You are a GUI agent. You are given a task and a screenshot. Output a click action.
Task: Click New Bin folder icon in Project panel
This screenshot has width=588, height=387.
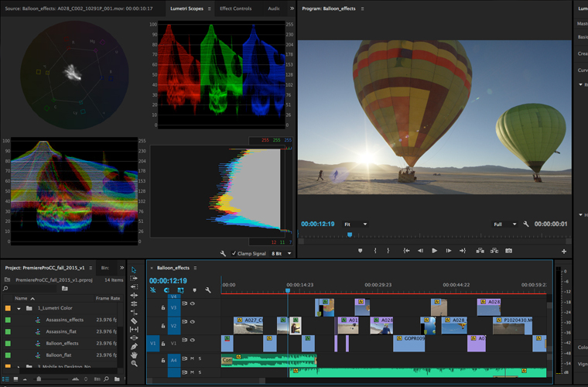click(117, 379)
